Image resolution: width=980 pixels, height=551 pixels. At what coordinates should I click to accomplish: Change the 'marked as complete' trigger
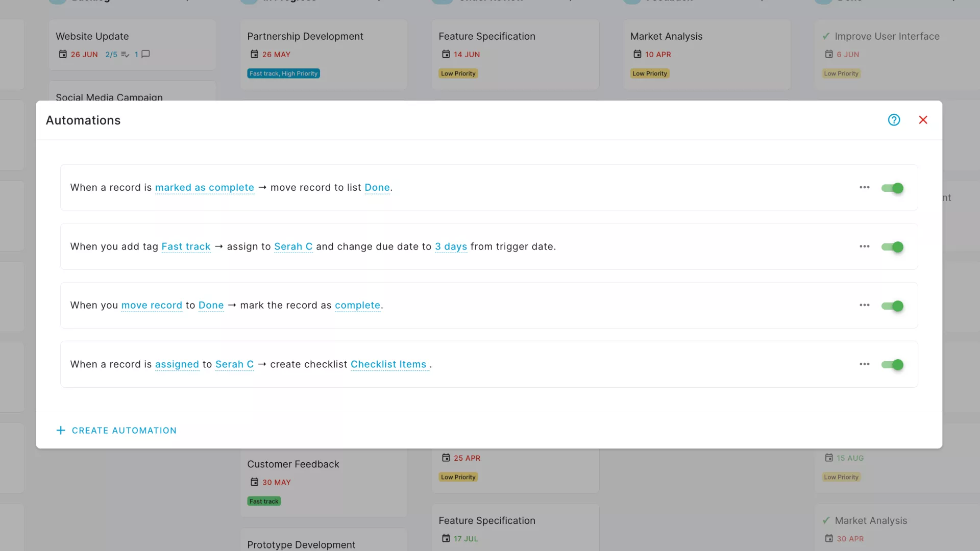204,187
